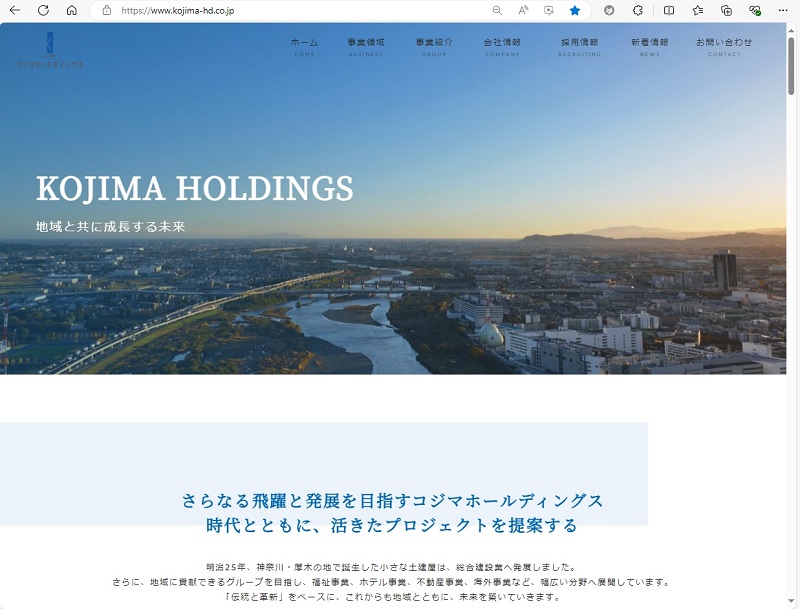Open お問い合わせ CONTACT link
The width and height of the screenshot is (800, 609).
(724, 47)
